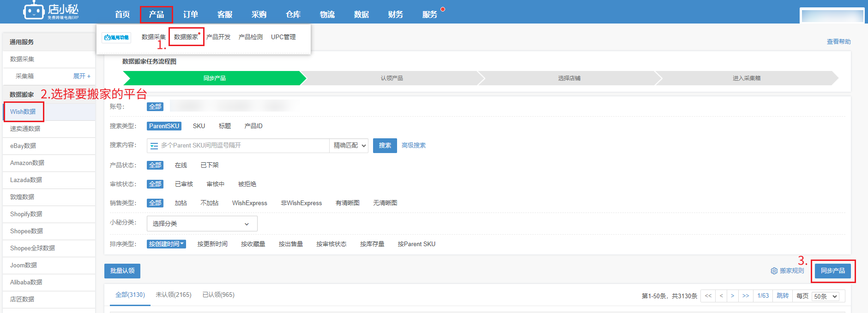Open the 订单 menu
The image size is (868, 313).
click(x=191, y=14)
